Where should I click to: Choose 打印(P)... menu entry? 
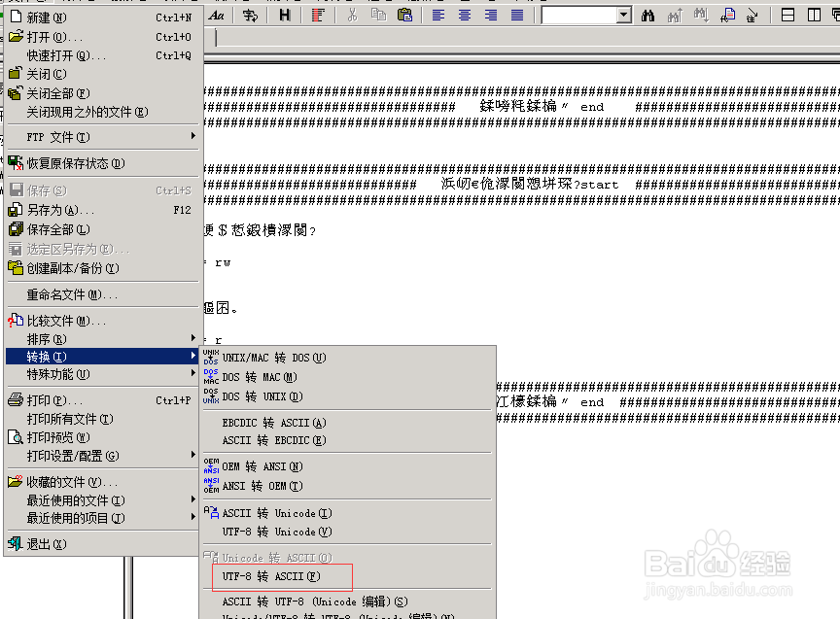coord(102,400)
